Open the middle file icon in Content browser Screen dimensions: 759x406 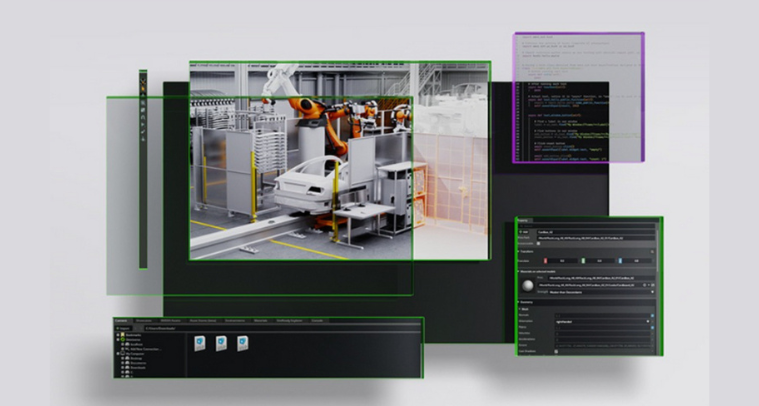click(x=221, y=343)
